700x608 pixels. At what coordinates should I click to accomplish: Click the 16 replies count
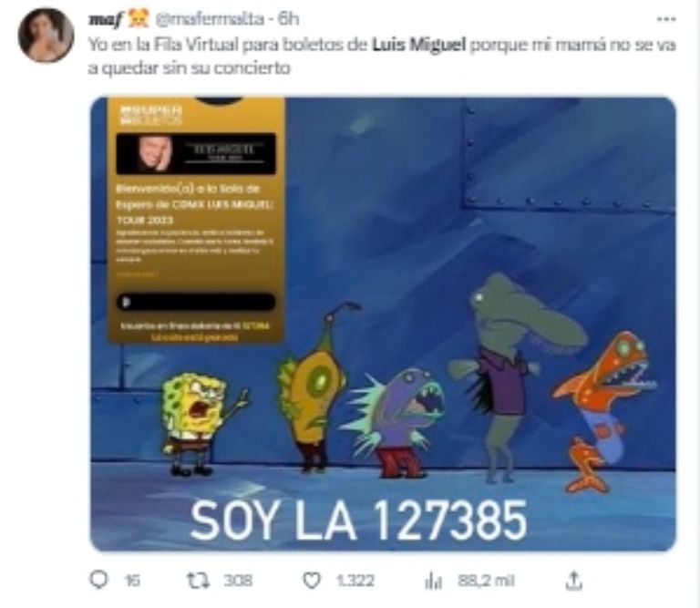pos(132,581)
